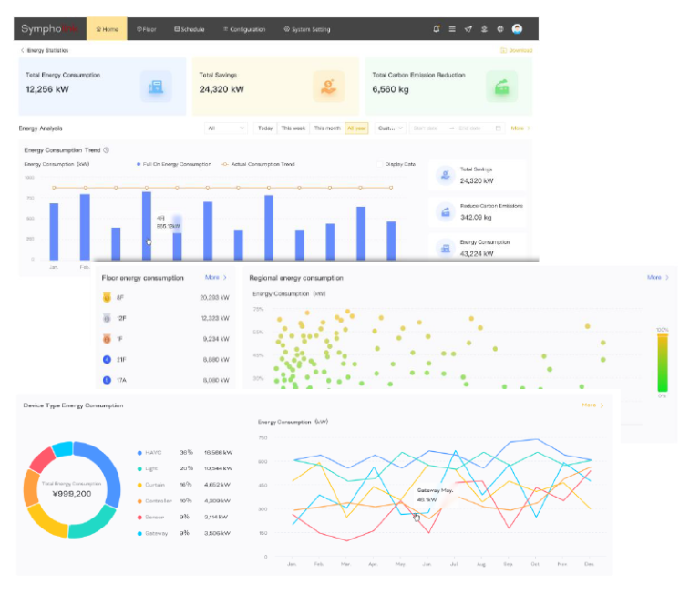Toggle Actual Consumption Trend legend item
Viewport: 700px width, 595px height.
(258, 164)
